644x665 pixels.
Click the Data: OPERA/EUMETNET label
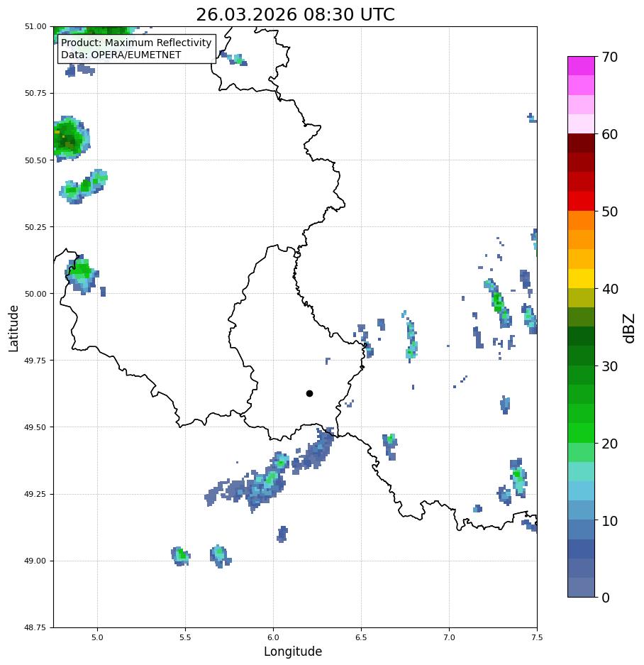click(121, 55)
